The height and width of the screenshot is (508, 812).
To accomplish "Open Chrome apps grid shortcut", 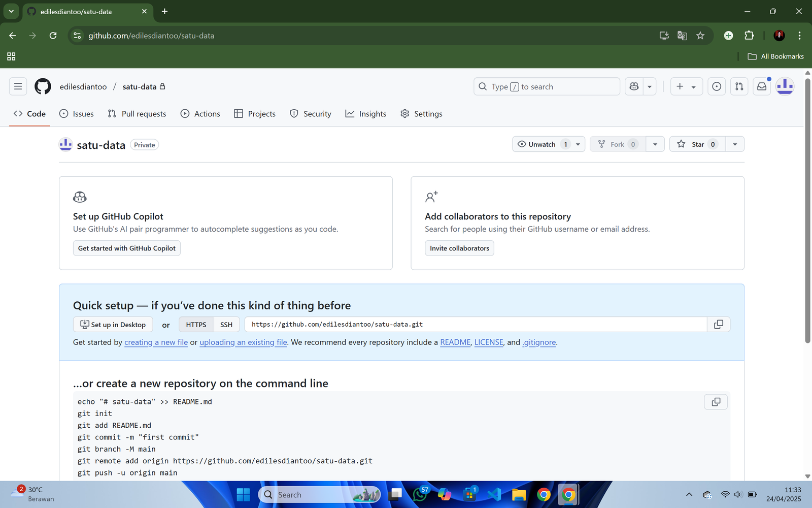I will tap(11, 56).
